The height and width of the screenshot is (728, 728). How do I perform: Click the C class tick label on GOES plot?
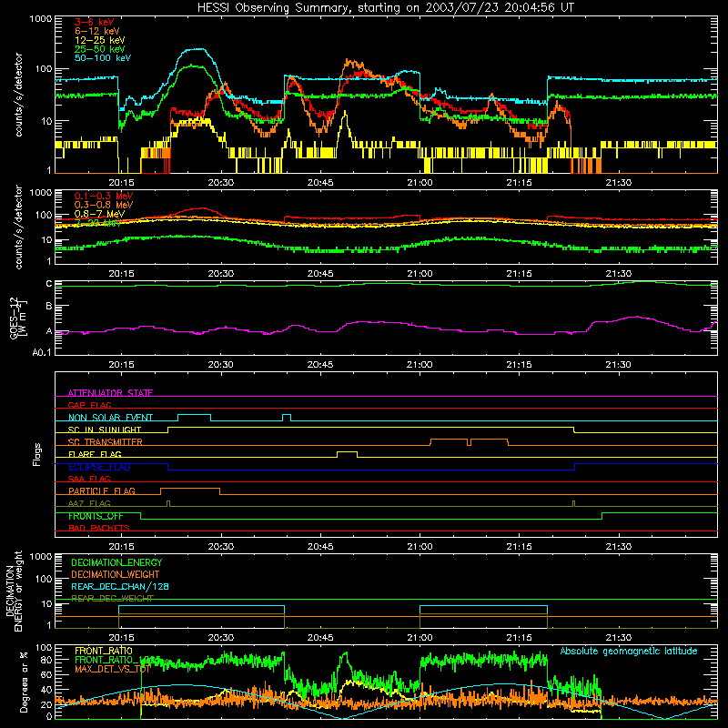pos(49,283)
